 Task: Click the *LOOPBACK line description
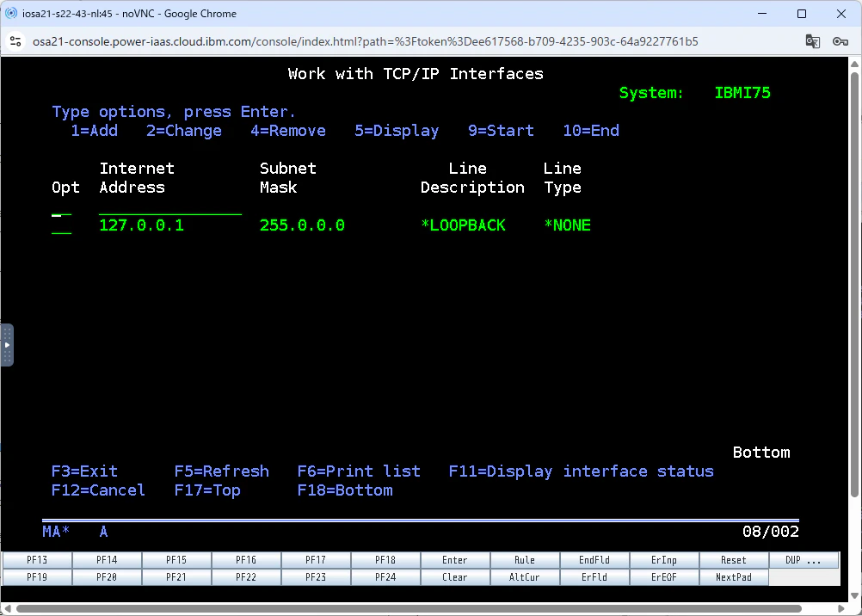pyautogui.click(x=463, y=225)
